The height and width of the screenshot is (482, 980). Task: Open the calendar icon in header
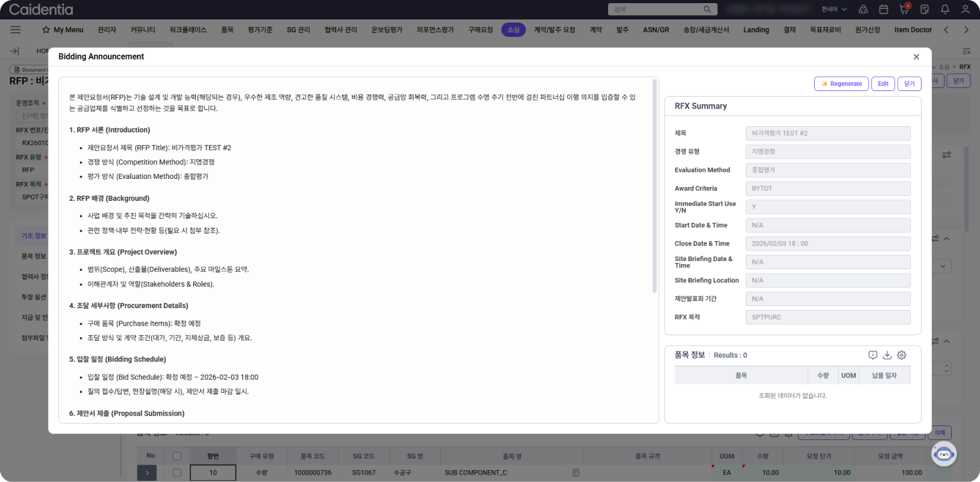883,9
